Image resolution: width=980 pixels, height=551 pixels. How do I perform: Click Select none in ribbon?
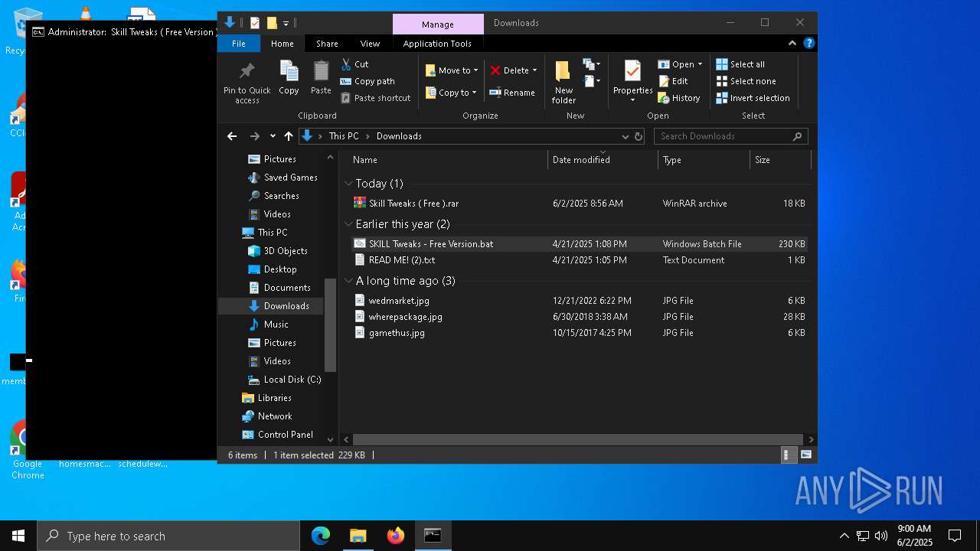746,81
